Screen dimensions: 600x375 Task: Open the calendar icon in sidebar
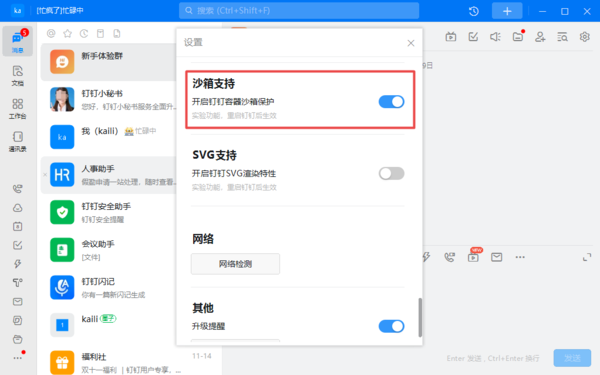(x=18, y=226)
